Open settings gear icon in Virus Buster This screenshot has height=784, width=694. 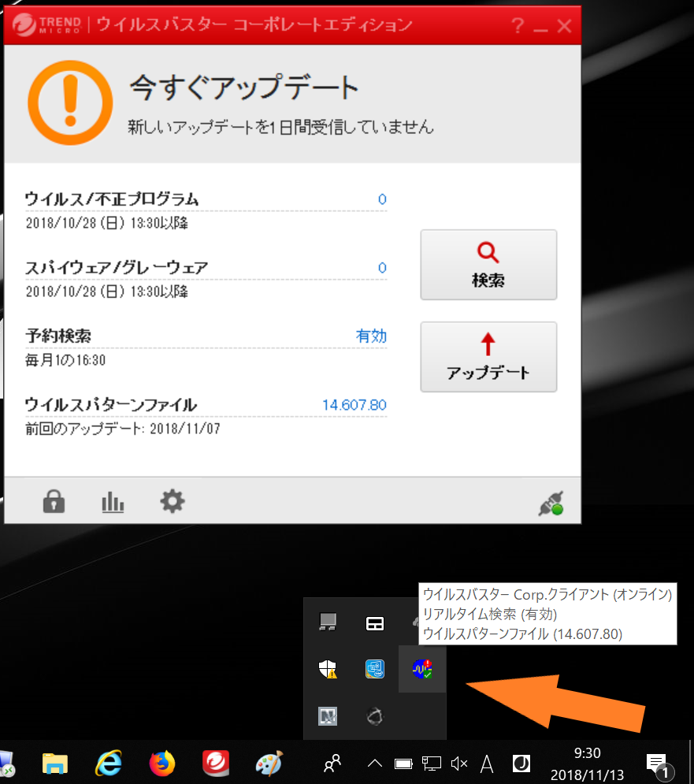[x=173, y=501]
